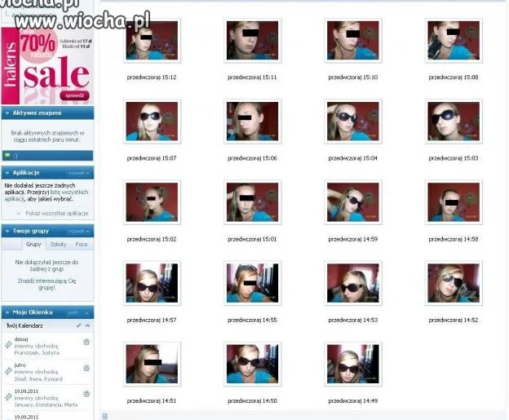Open photo dated przedwczoraj 15:11
The image size is (509, 420).
click(253, 41)
